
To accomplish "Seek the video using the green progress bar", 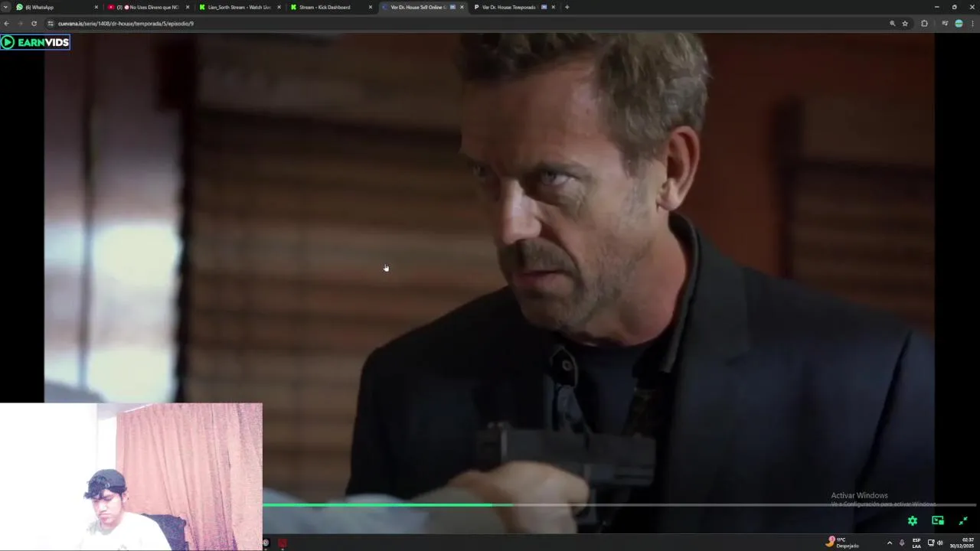I will [x=620, y=505].
